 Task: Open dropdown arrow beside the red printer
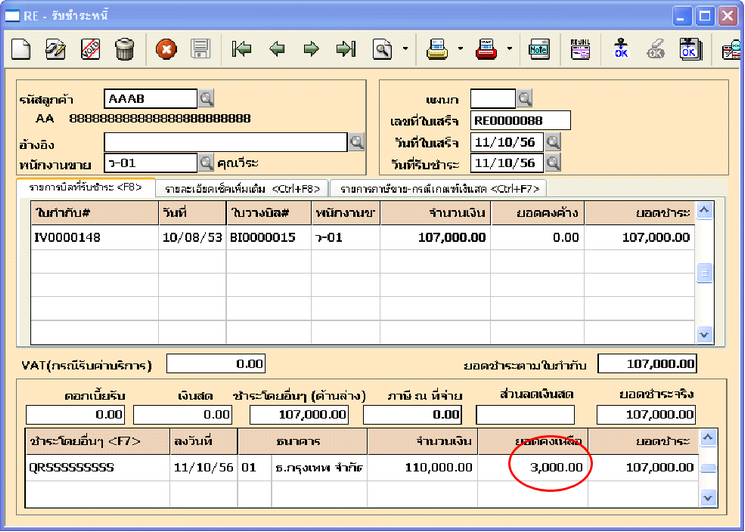(x=509, y=48)
